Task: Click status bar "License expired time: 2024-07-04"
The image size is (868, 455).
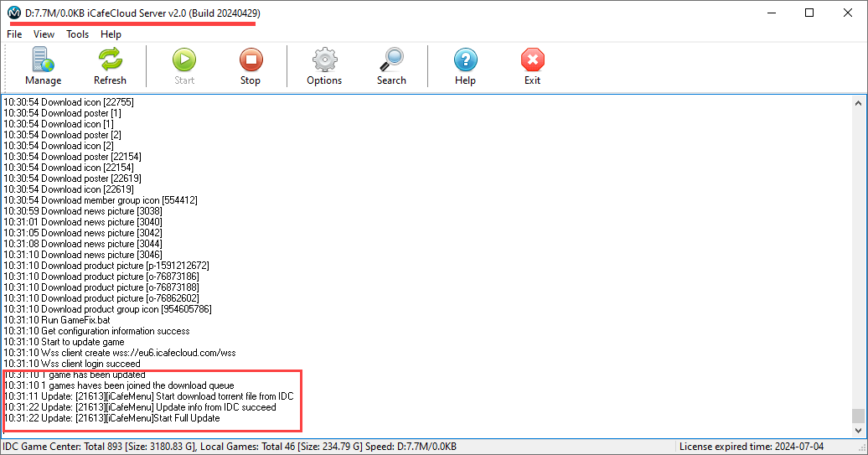Action: pyautogui.click(x=752, y=446)
